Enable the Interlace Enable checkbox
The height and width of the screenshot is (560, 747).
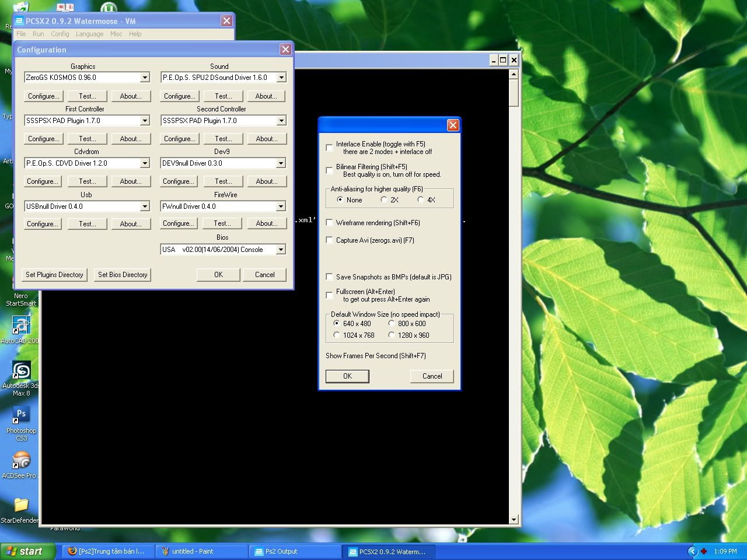[x=330, y=148]
